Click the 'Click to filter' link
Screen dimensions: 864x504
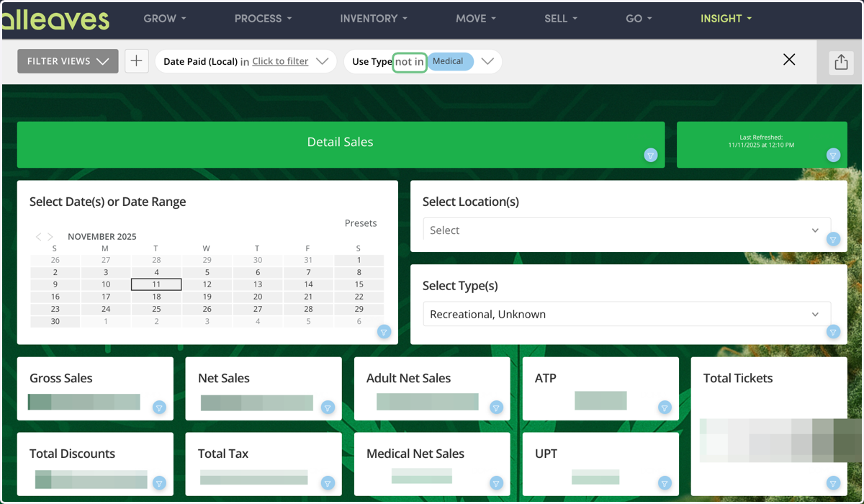(280, 61)
